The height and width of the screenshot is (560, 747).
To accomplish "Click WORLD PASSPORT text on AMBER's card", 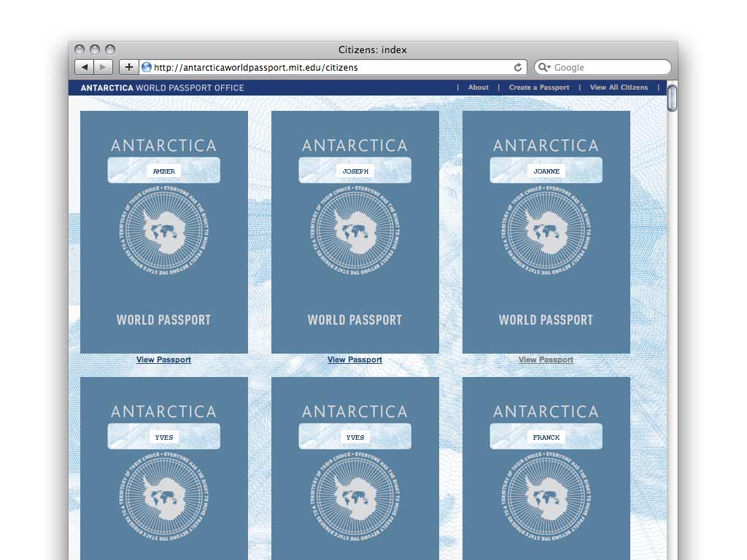I will pyautogui.click(x=164, y=320).
